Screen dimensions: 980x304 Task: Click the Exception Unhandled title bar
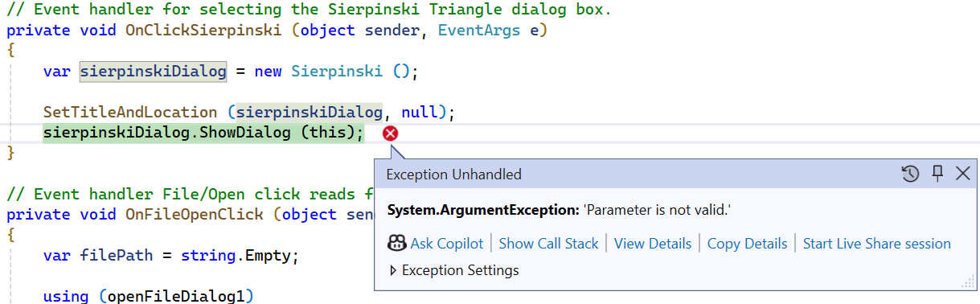635,174
